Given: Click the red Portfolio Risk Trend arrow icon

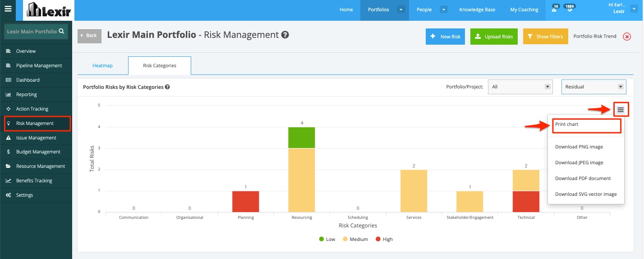Looking at the screenshot, I should [x=627, y=37].
